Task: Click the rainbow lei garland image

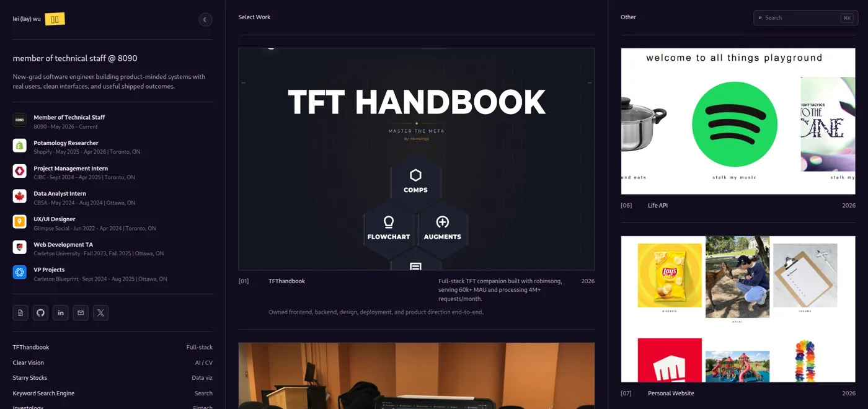Action: point(805,361)
